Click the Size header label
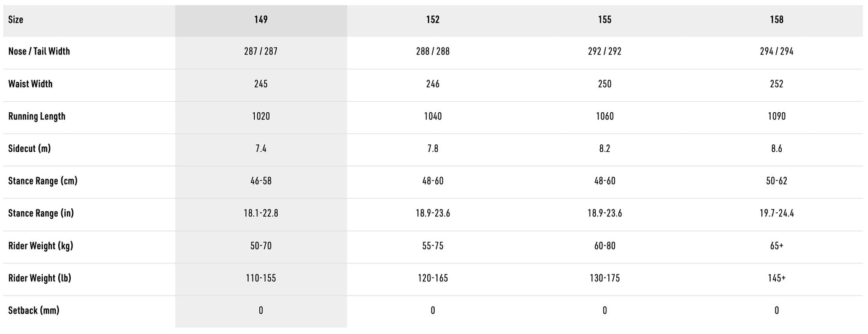Viewport: 868px width, 334px height. pyautogui.click(x=16, y=20)
